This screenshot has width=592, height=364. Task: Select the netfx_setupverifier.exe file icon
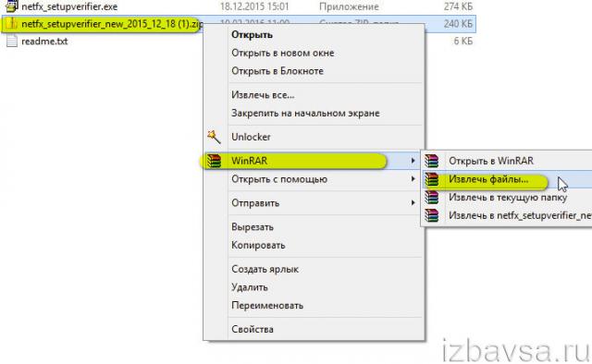coord(12,6)
